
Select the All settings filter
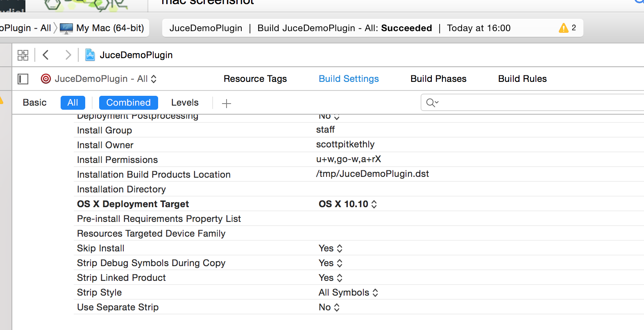[x=73, y=103]
